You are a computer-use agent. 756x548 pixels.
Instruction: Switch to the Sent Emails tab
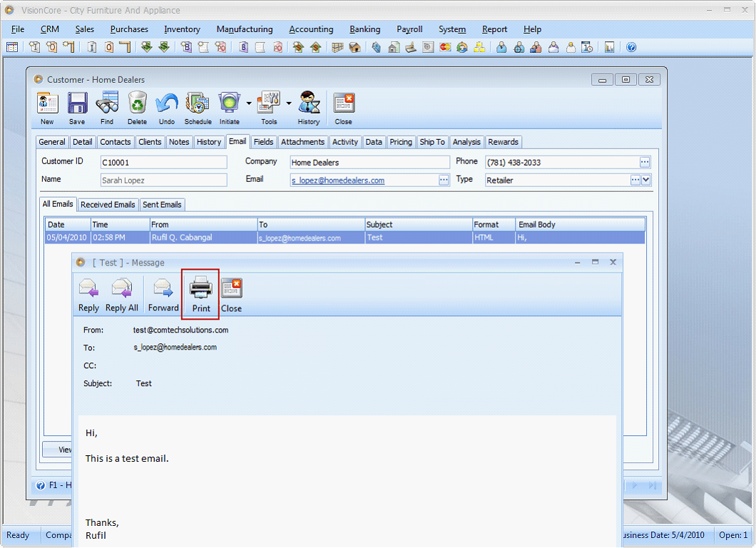coord(162,205)
